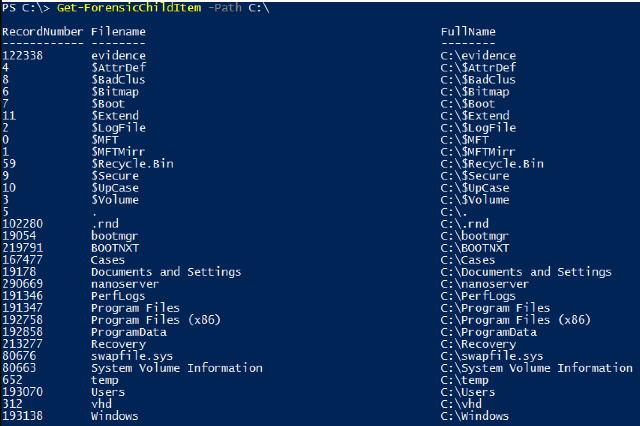Click the C:\$LogFile full path
This screenshot has width=640, height=426.
pos(478,128)
